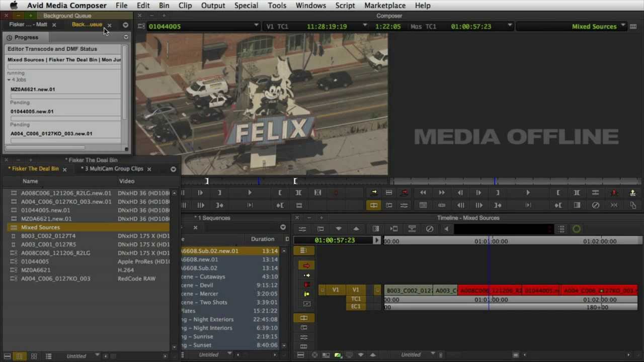The width and height of the screenshot is (644, 362).
Task: Click Mark Clip button in source toolbar
Action: coord(299,193)
